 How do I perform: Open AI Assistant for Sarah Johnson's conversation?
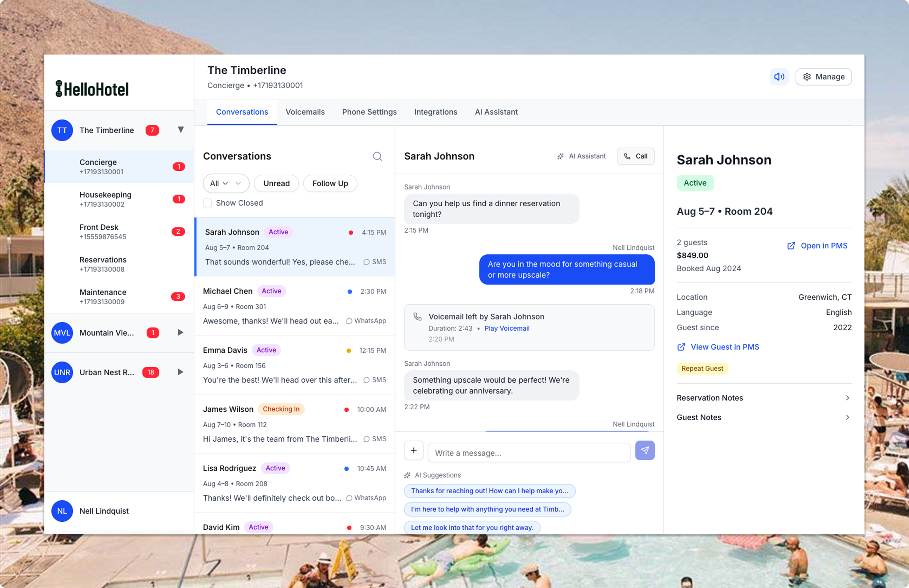581,156
